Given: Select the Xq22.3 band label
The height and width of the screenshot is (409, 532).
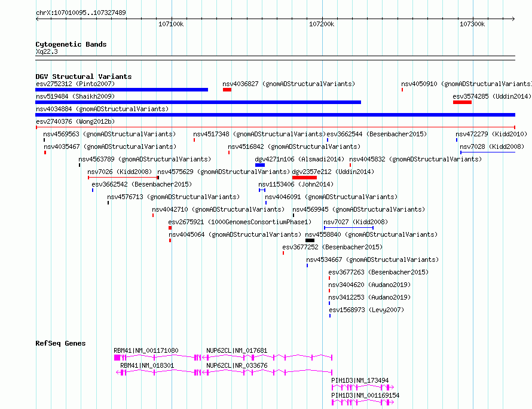Looking at the screenshot, I should pos(47,51).
